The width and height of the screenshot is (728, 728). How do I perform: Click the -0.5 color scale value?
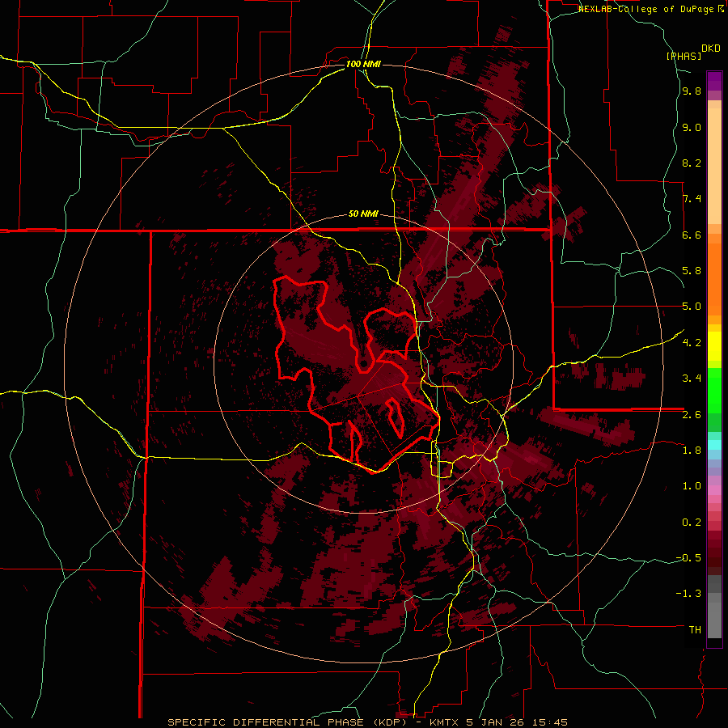pos(689,558)
